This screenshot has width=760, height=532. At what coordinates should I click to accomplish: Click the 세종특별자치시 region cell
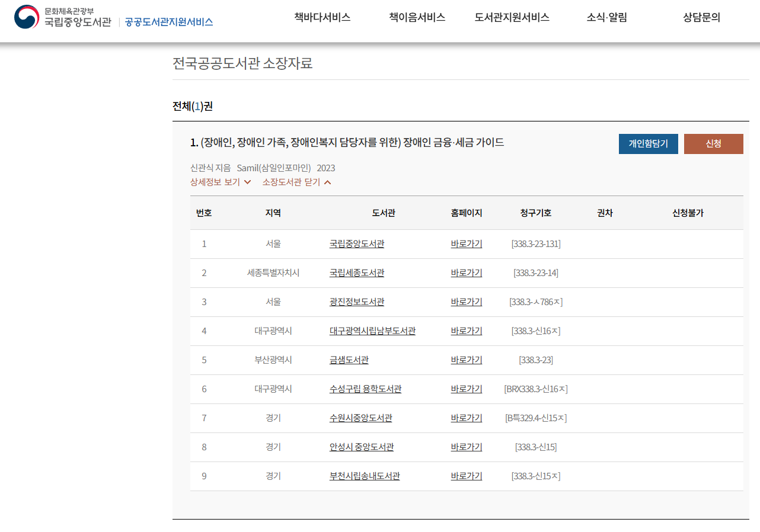273,273
